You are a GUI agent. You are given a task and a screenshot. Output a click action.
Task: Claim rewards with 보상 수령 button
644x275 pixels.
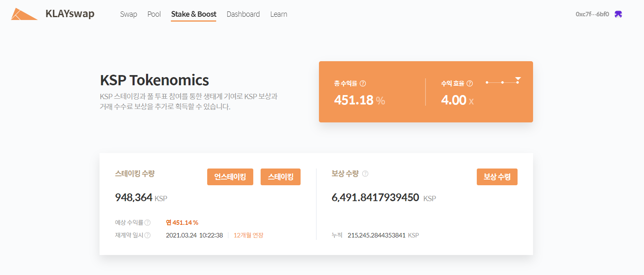497,177
